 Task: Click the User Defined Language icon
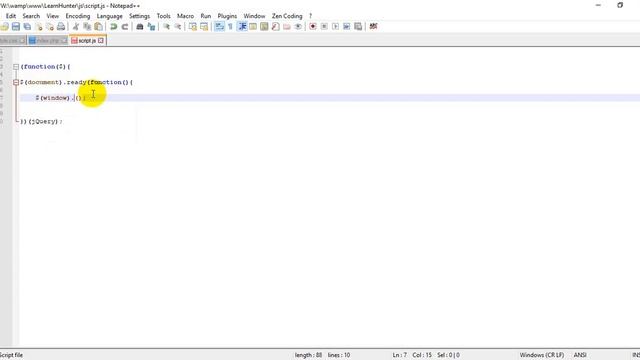pos(253,27)
